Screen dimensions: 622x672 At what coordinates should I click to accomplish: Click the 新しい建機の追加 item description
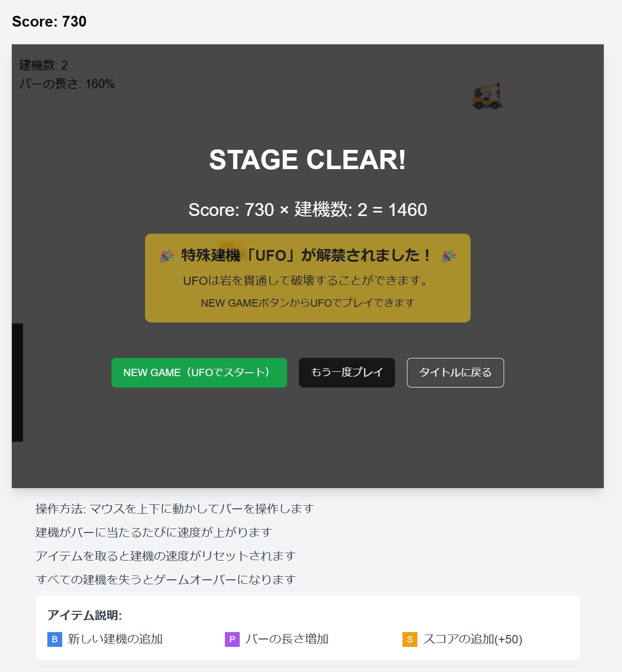pyautogui.click(x=115, y=639)
